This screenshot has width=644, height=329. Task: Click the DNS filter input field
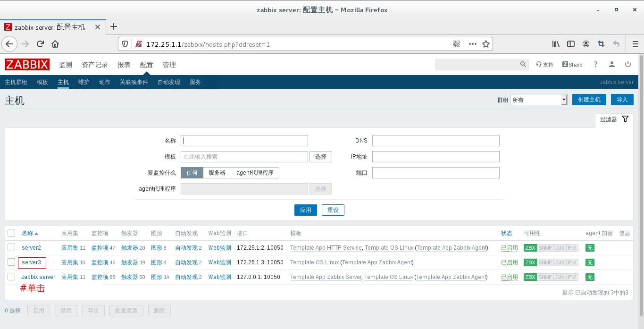(436, 141)
